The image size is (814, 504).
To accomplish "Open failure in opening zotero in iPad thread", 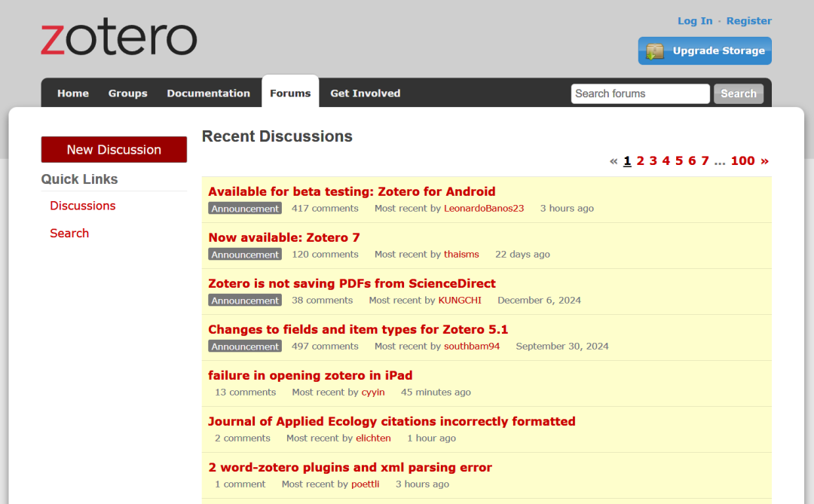I will (310, 375).
